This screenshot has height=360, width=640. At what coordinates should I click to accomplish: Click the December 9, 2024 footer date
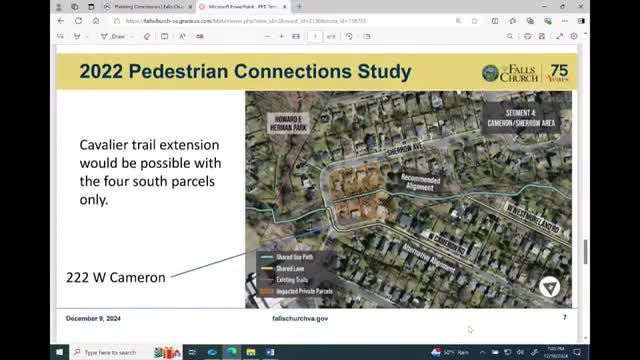click(x=93, y=318)
